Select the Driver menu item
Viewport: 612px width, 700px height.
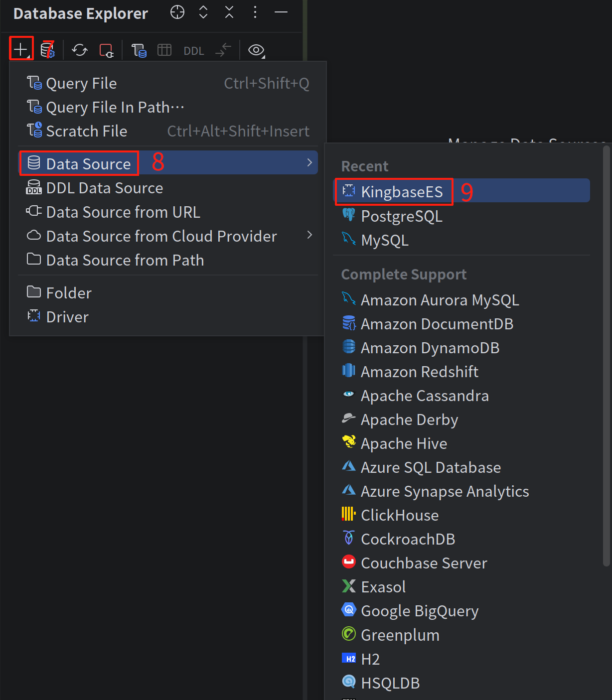pyautogui.click(x=67, y=317)
